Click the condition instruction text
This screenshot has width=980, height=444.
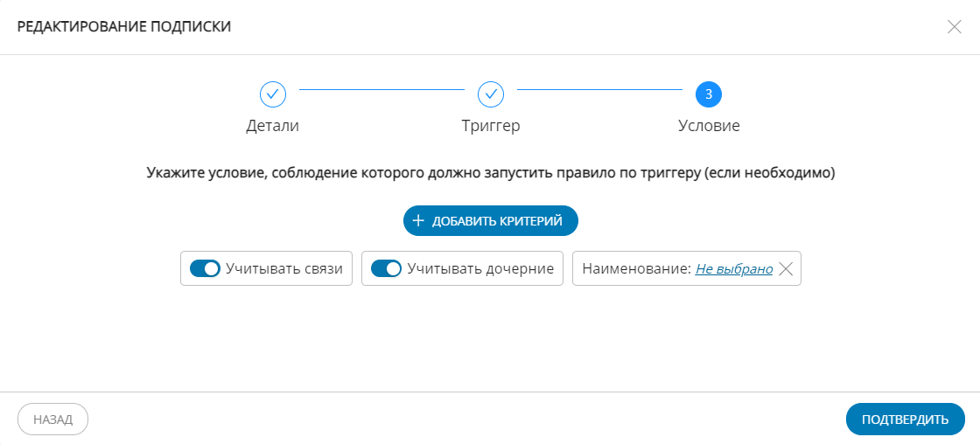pos(490,173)
